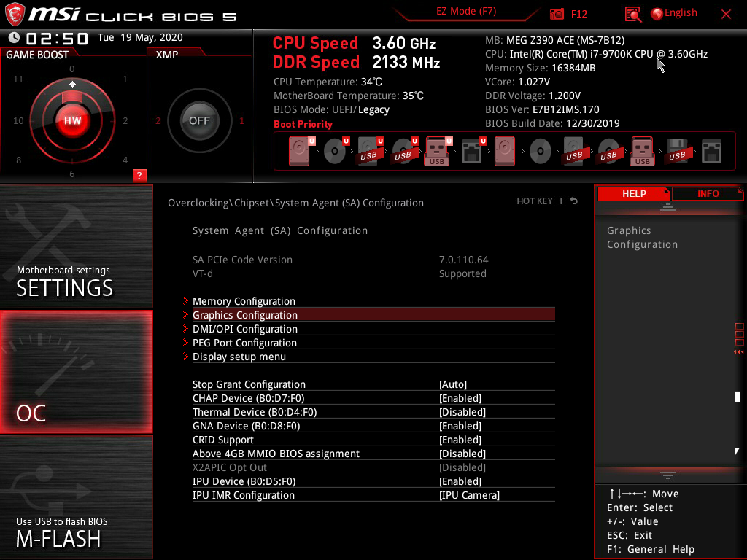Screen dimensions: 747x560
Task: Set Game Boost dial to 6
Action: coord(72,174)
